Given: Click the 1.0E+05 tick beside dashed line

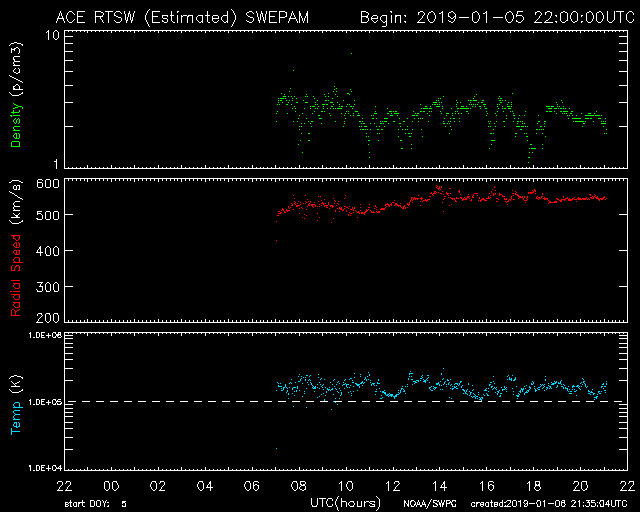Looking at the screenshot, I should [45, 402].
